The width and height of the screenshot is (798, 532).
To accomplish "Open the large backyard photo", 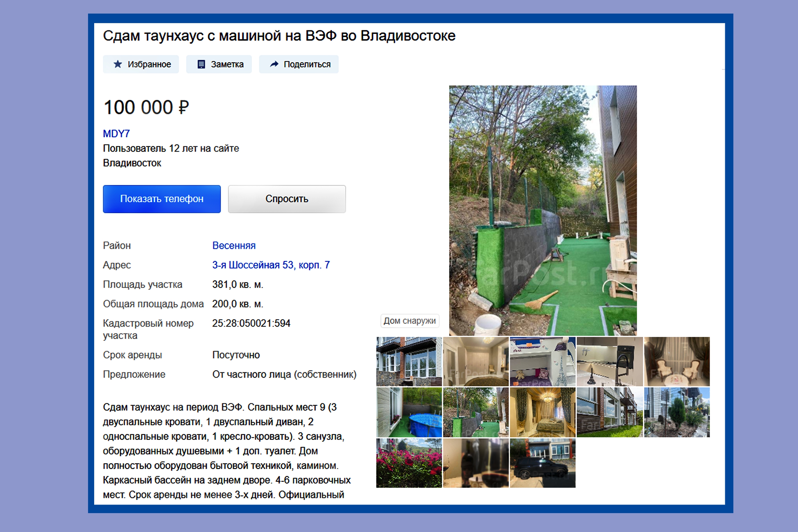I will (x=543, y=210).
